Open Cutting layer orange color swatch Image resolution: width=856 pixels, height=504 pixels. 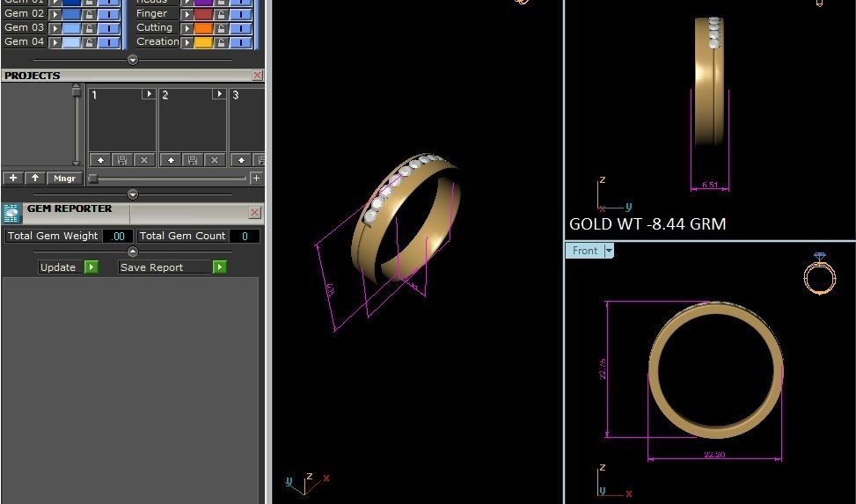pos(203,28)
